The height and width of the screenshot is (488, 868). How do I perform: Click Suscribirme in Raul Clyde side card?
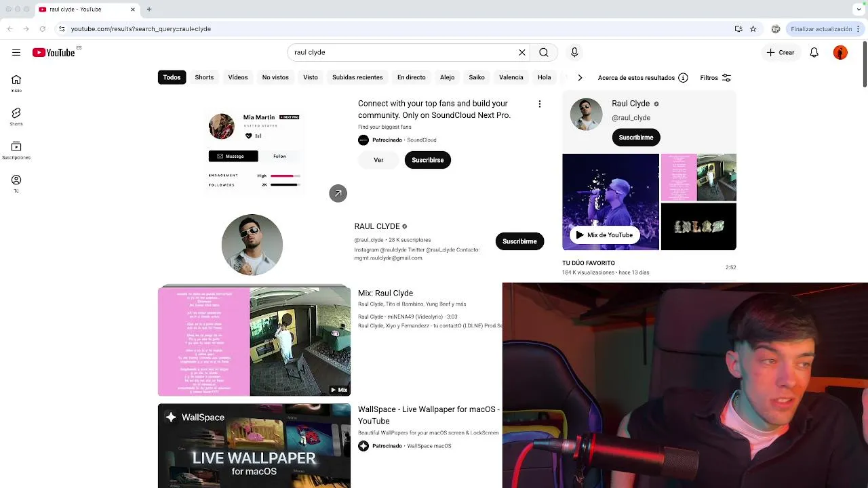pyautogui.click(x=636, y=137)
